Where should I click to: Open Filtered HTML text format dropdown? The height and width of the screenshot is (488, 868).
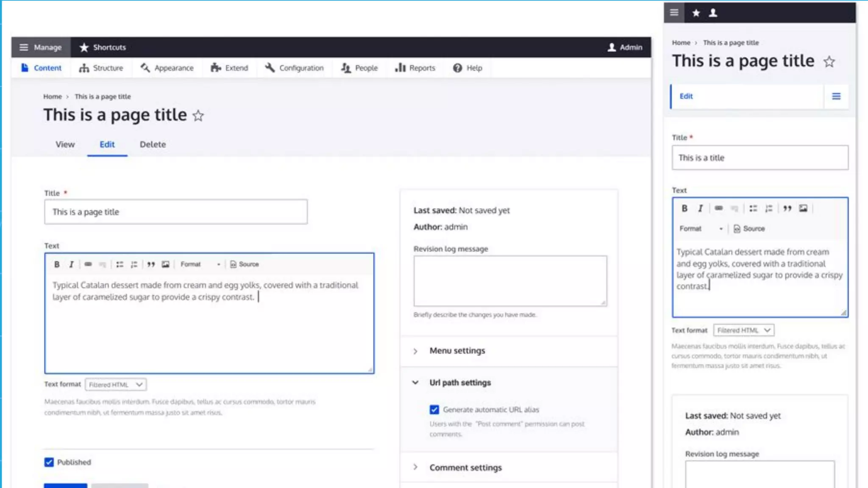(115, 385)
